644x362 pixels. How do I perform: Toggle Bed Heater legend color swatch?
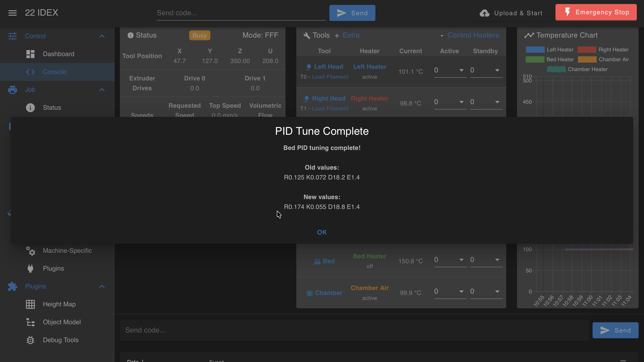tap(535, 59)
